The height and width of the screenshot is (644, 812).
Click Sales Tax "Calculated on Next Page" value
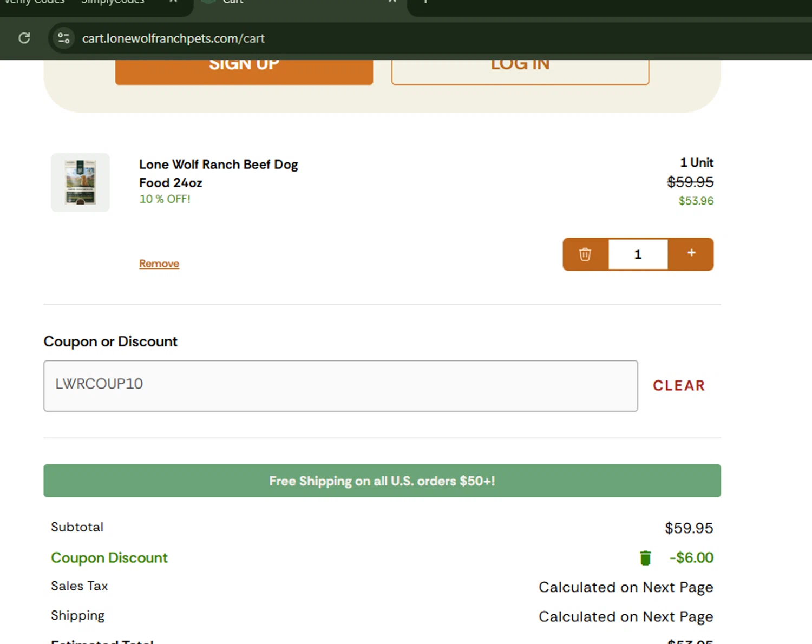pyautogui.click(x=626, y=587)
